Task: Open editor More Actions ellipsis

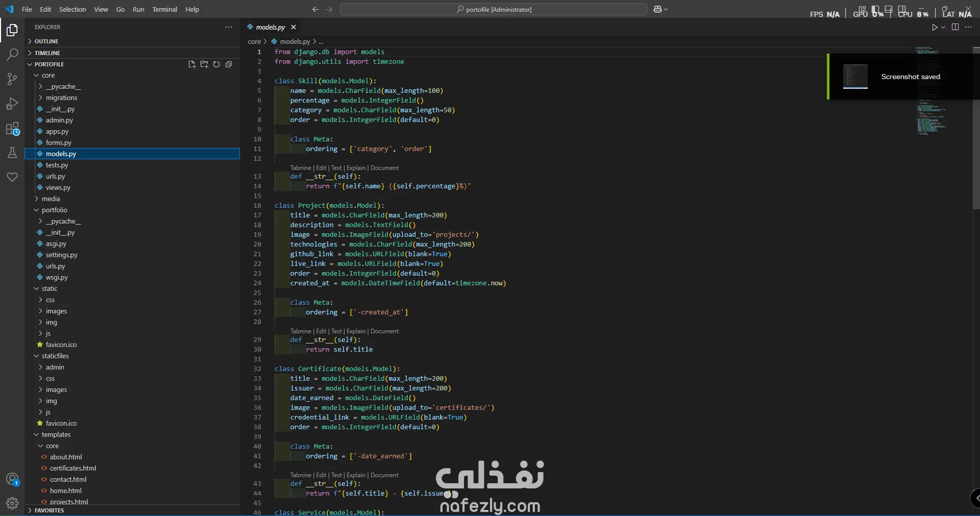Action: [968, 27]
